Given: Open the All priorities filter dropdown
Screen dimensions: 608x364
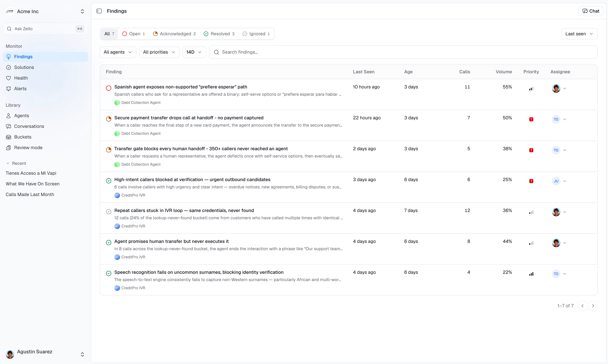Looking at the screenshot, I should pos(159,52).
